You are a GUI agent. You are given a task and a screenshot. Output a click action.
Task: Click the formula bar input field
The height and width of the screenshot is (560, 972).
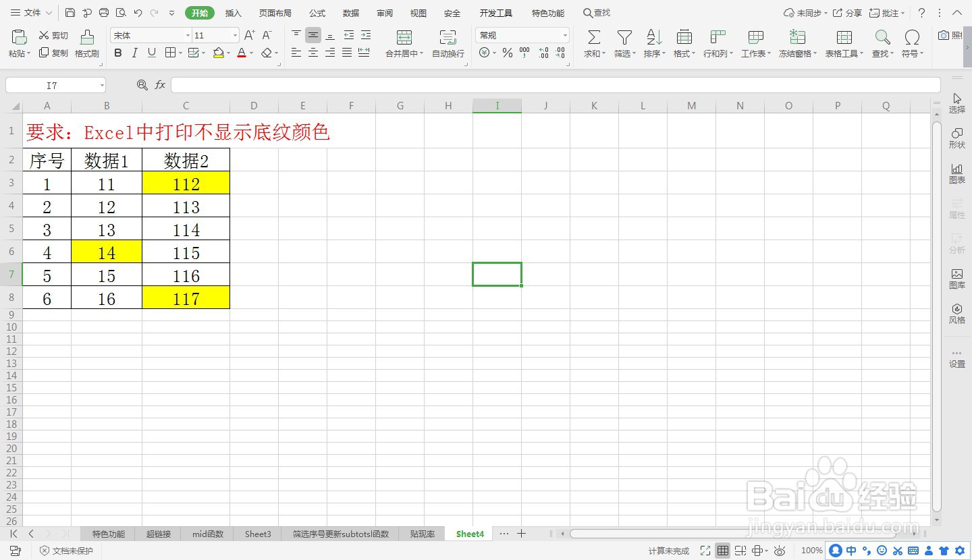coord(556,85)
